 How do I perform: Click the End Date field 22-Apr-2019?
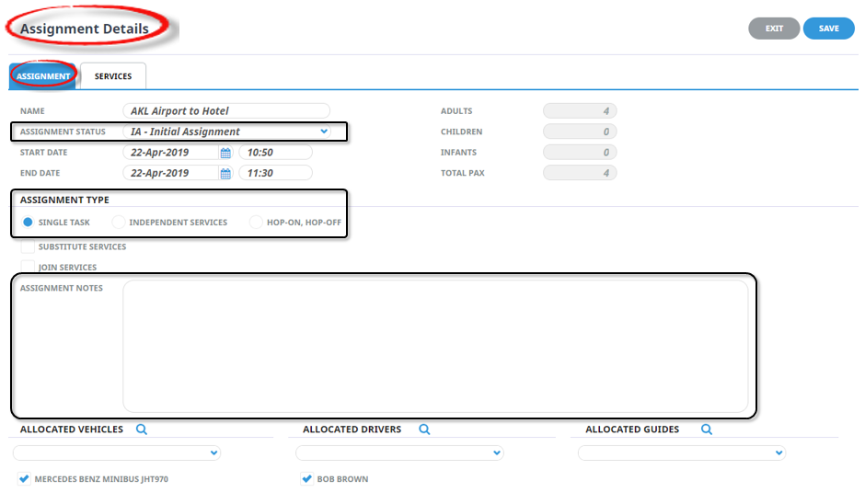click(x=171, y=173)
